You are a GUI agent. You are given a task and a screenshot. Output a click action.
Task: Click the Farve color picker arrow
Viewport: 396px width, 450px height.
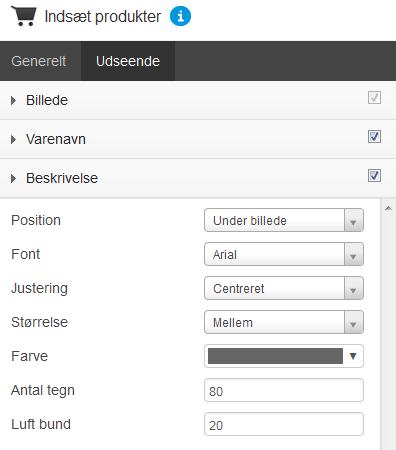[x=353, y=356]
